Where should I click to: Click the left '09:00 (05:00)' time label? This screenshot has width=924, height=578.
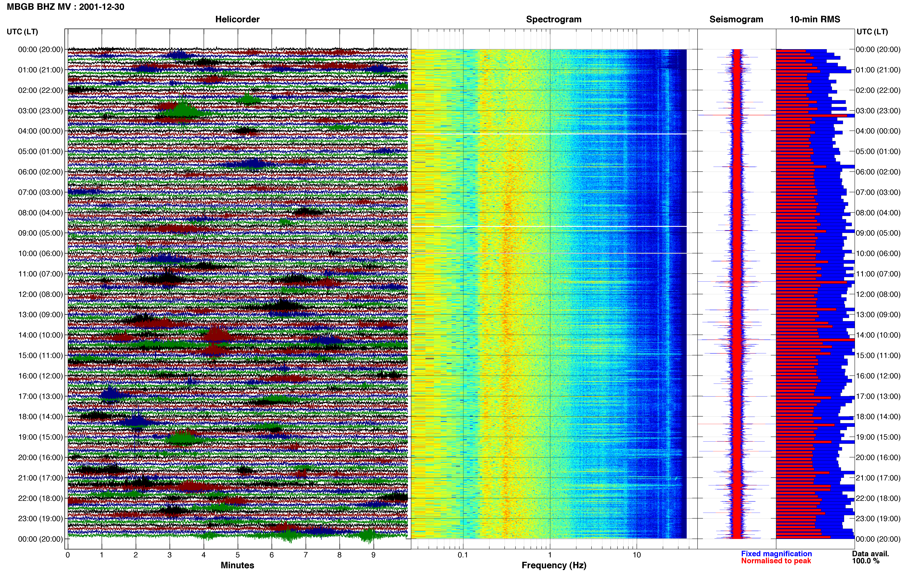40,233
